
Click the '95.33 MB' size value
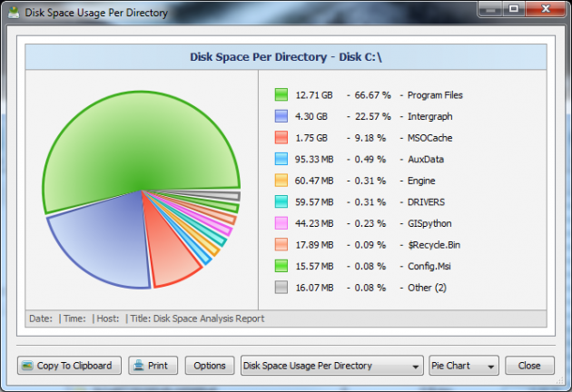pyautogui.click(x=314, y=160)
